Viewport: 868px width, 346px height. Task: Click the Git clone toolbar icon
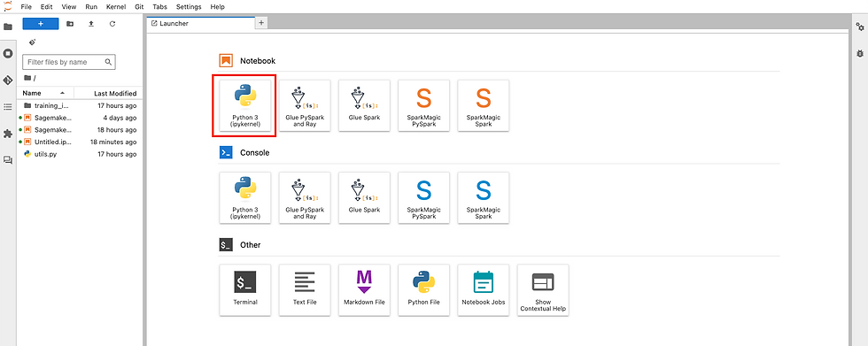32,42
